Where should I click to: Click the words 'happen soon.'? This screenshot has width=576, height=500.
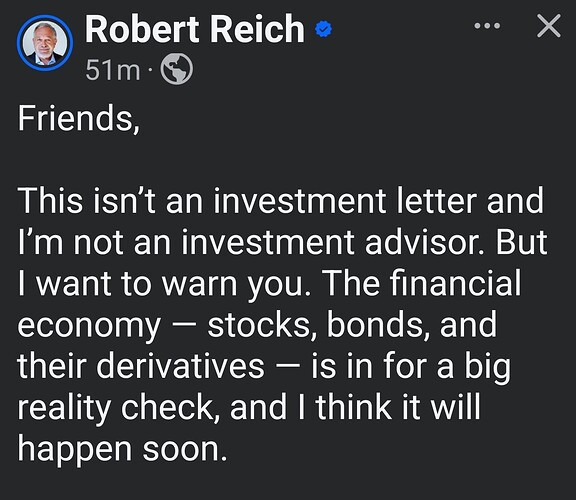click(123, 450)
